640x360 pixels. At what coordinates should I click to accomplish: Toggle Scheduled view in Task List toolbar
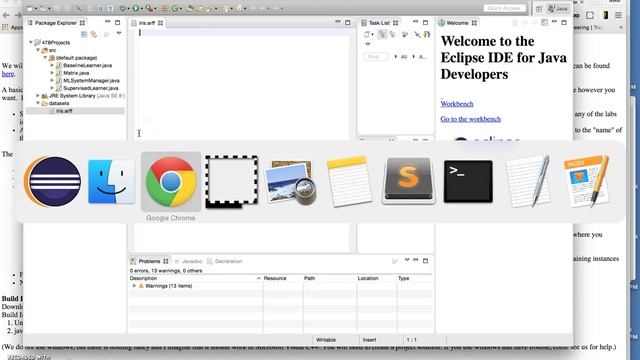tap(393, 35)
